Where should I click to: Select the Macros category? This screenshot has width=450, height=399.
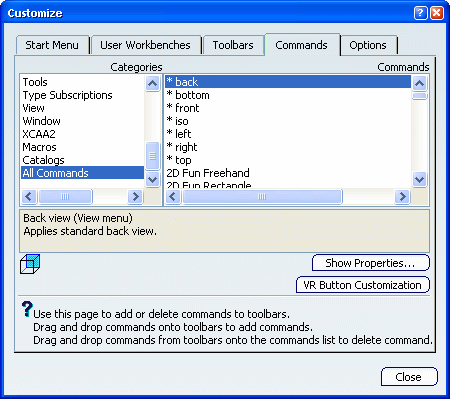coord(82,147)
